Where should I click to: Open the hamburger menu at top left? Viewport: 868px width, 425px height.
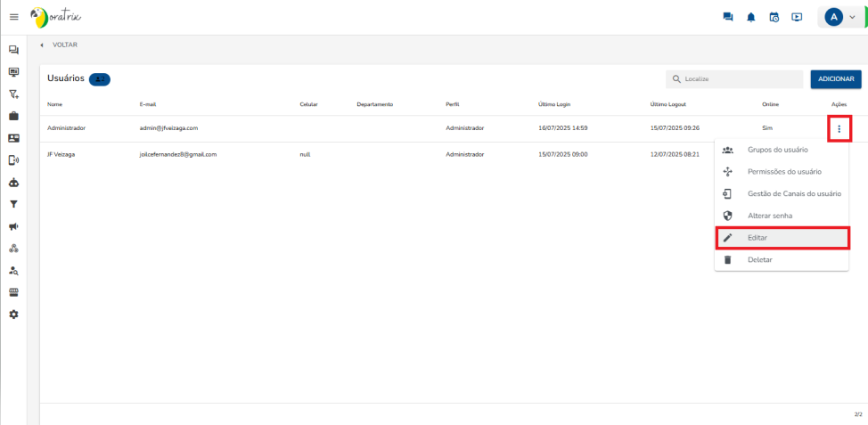(x=13, y=17)
